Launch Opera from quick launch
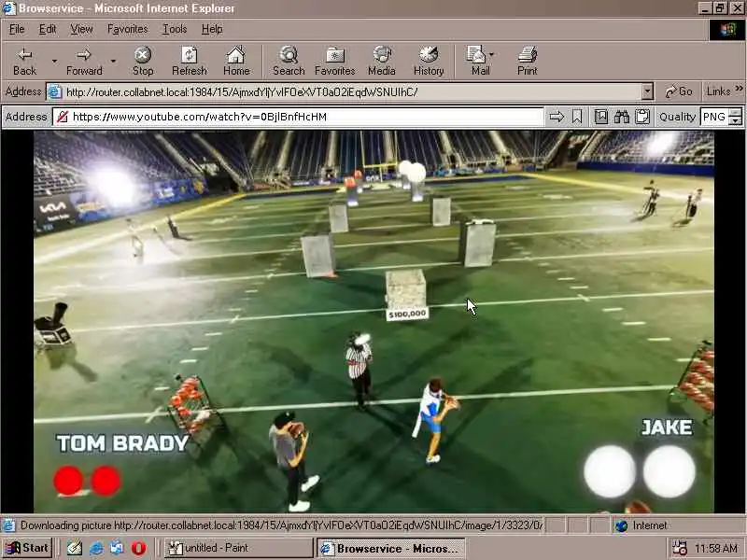 tap(138, 548)
